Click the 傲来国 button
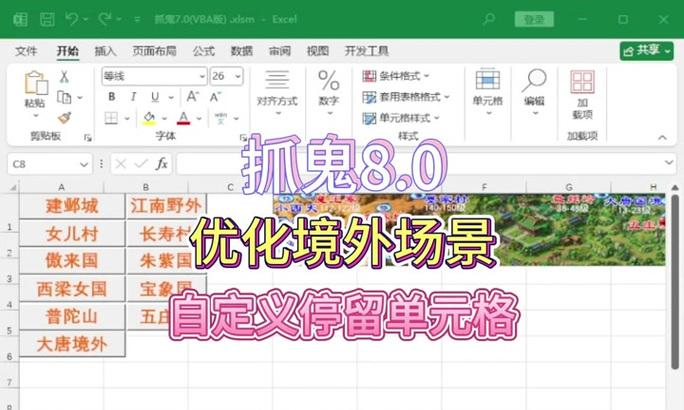684x410 pixels. tap(72, 261)
